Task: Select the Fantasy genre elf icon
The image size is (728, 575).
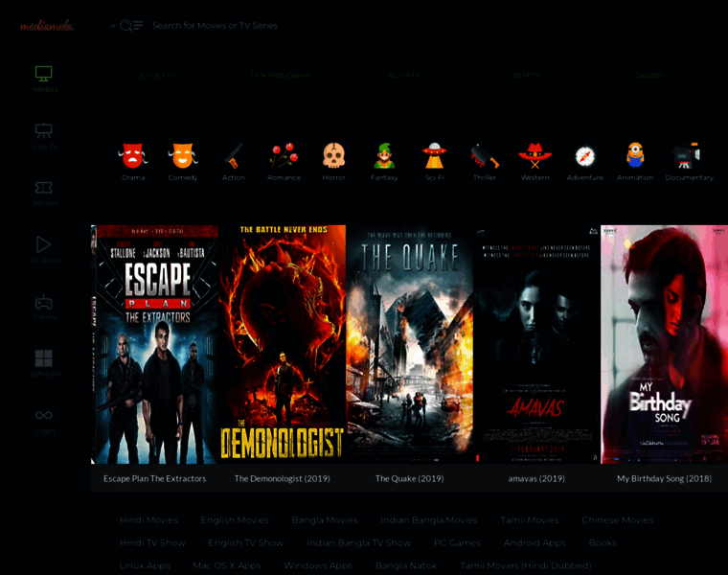Action: (x=384, y=155)
